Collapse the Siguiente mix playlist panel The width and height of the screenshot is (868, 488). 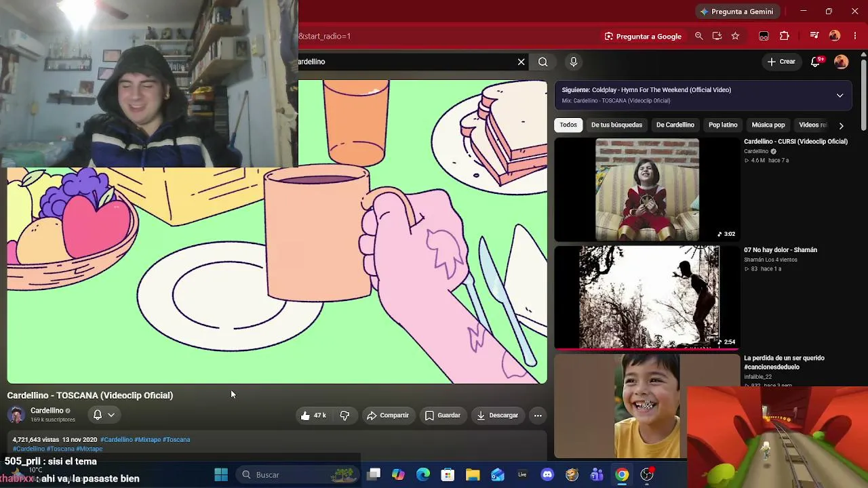tap(840, 96)
